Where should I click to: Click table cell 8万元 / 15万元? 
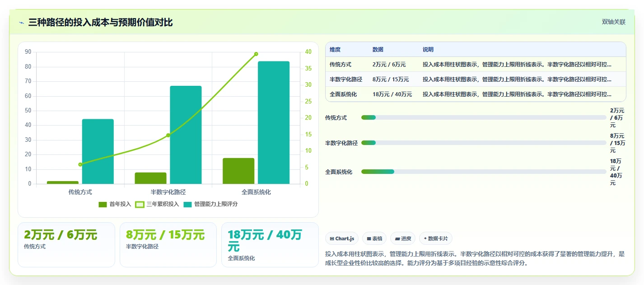[391, 79]
